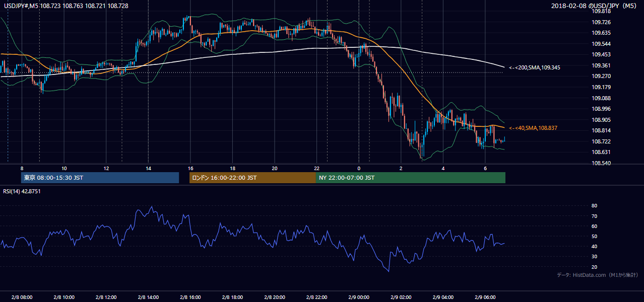The image size is (644, 302).
Task: Click bottom date label 2/8 14:00
Action: click(x=148, y=297)
